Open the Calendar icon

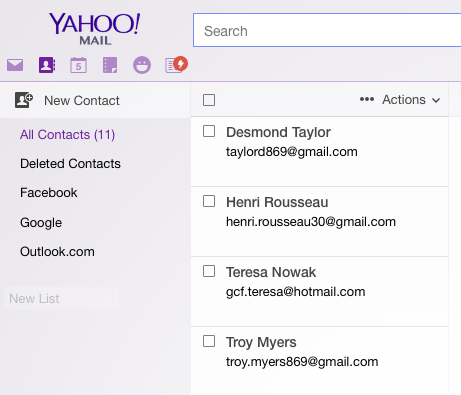(x=78, y=65)
